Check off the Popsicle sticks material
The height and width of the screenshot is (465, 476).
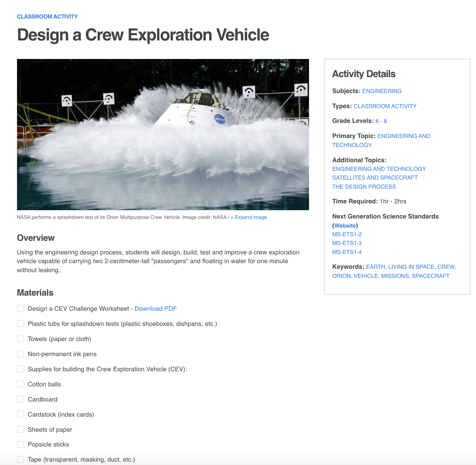click(x=20, y=444)
